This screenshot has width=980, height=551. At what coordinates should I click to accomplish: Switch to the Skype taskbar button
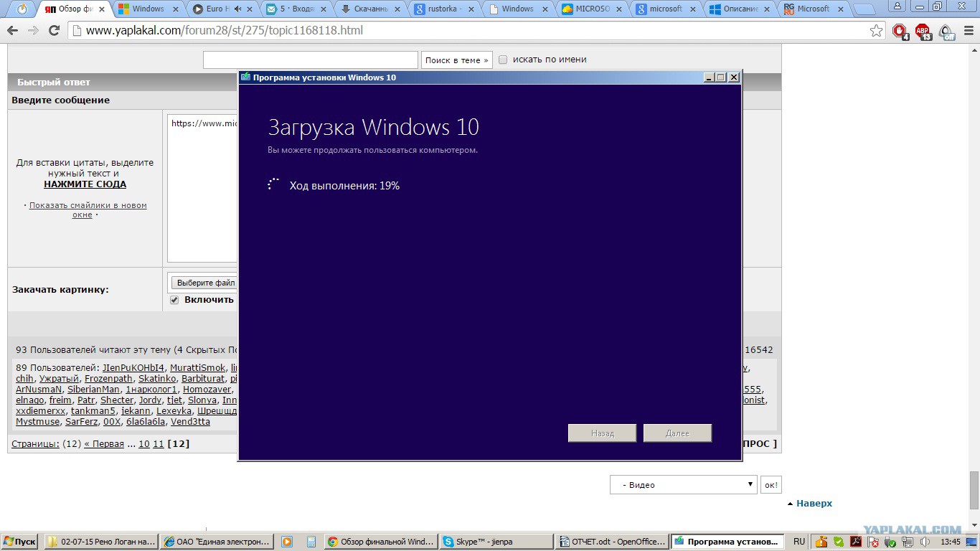497,542
